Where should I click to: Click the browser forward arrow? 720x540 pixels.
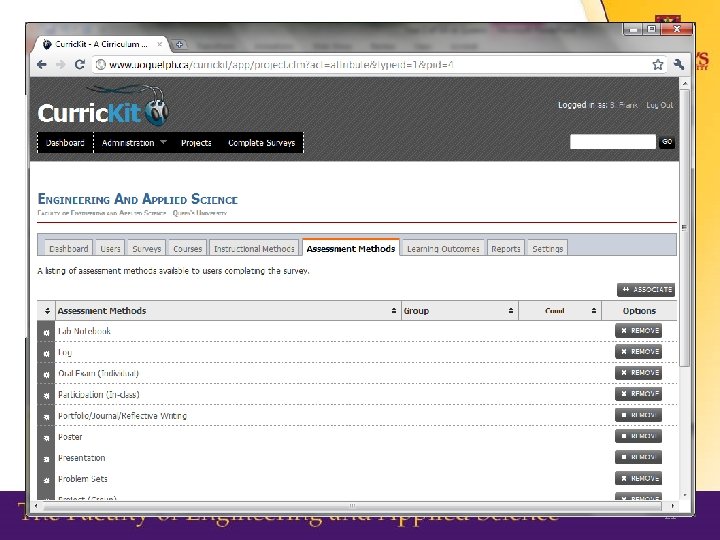click(x=61, y=65)
